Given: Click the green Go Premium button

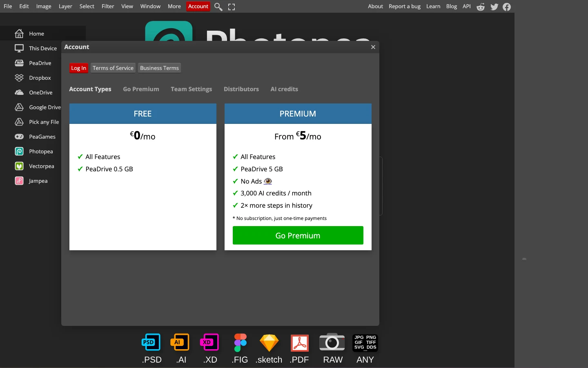Looking at the screenshot, I should point(298,236).
